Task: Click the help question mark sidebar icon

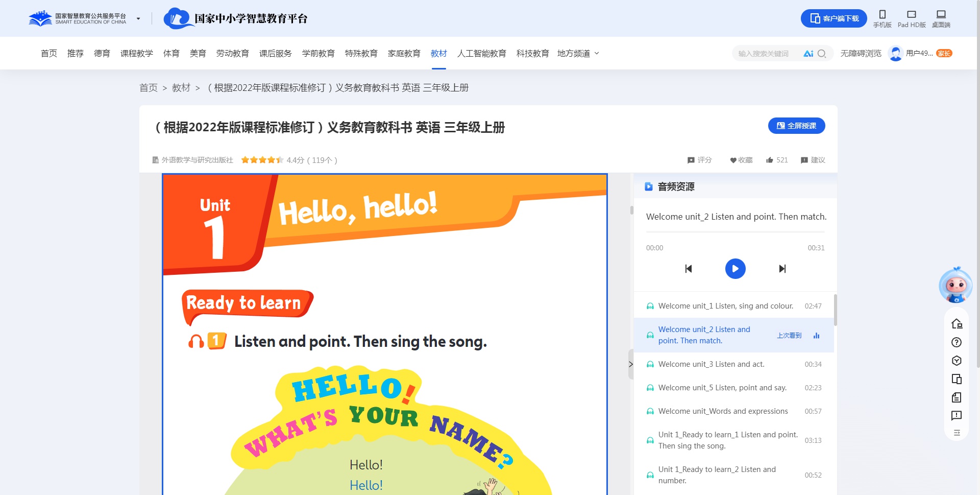Action: pyautogui.click(x=957, y=342)
